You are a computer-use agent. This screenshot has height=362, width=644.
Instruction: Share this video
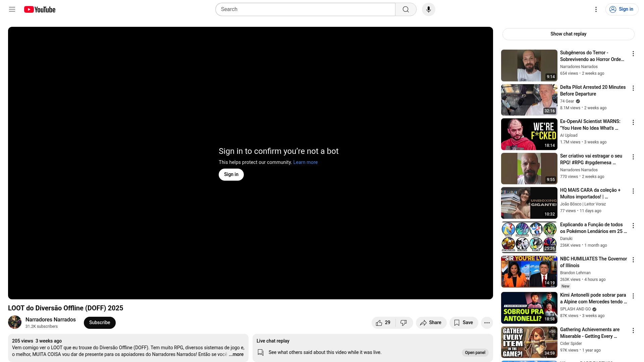(x=431, y=323)
